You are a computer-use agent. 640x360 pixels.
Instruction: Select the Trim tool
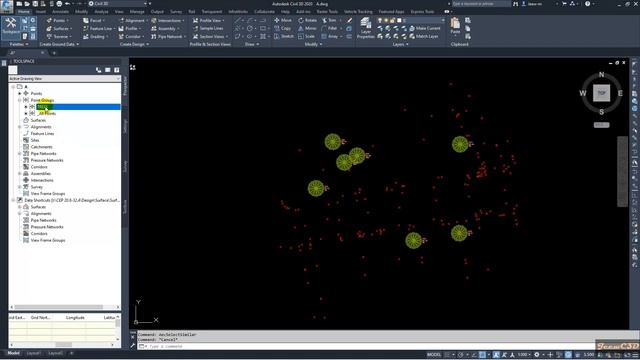tap(330, 20)
